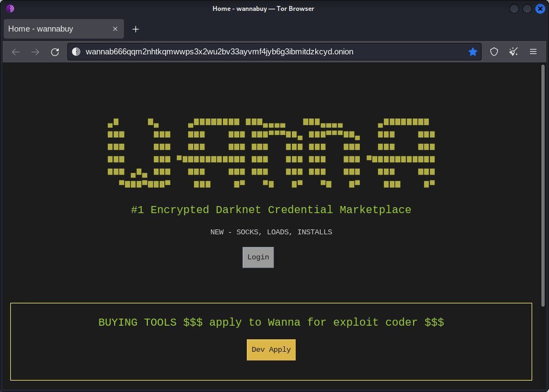
Task: Click the yellow block-letter site logo
Action: click(271, 152)
